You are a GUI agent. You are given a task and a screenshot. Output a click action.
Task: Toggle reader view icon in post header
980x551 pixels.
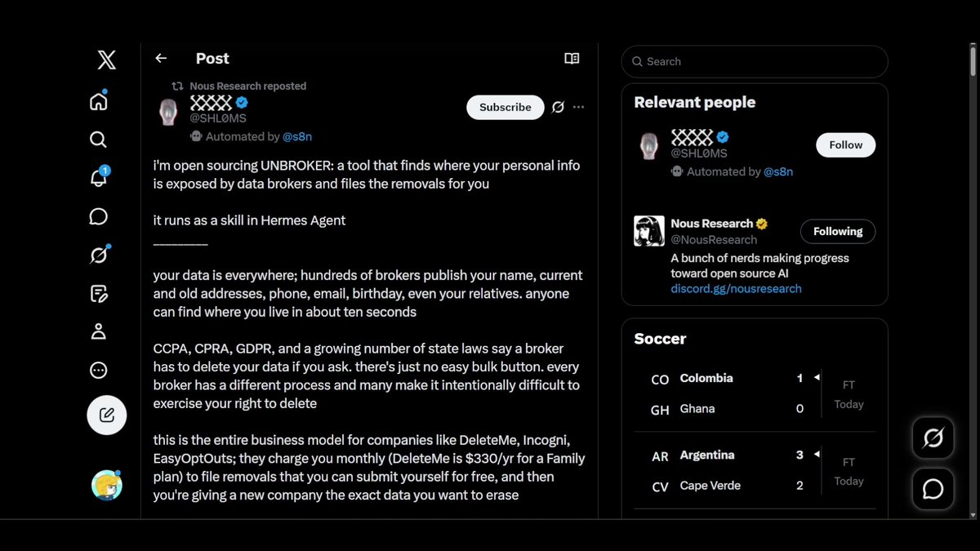click(x=572, y=58)
